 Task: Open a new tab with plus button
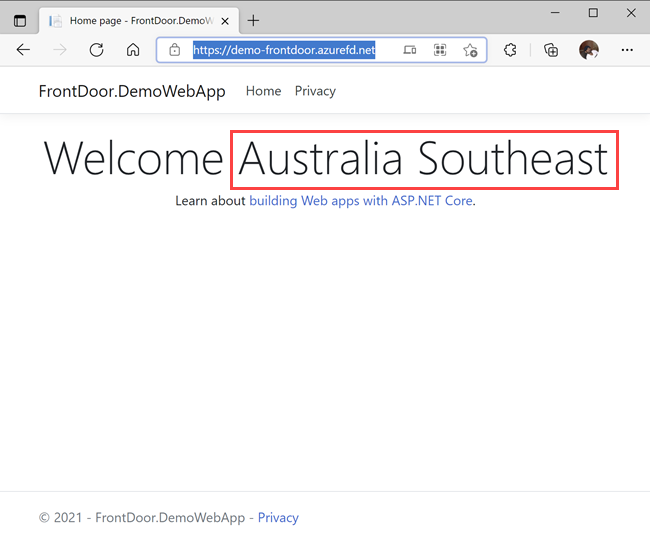click(253, 20)
